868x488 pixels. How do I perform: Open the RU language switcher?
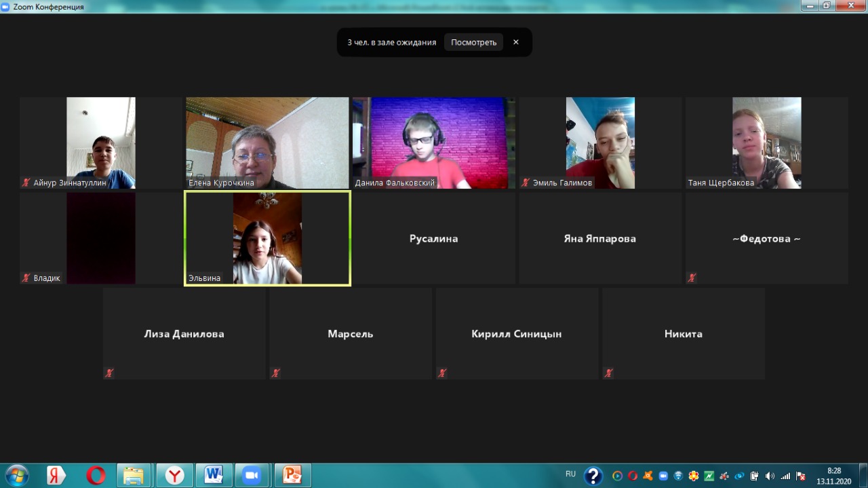pyautogui.click(x=570, y=474)
